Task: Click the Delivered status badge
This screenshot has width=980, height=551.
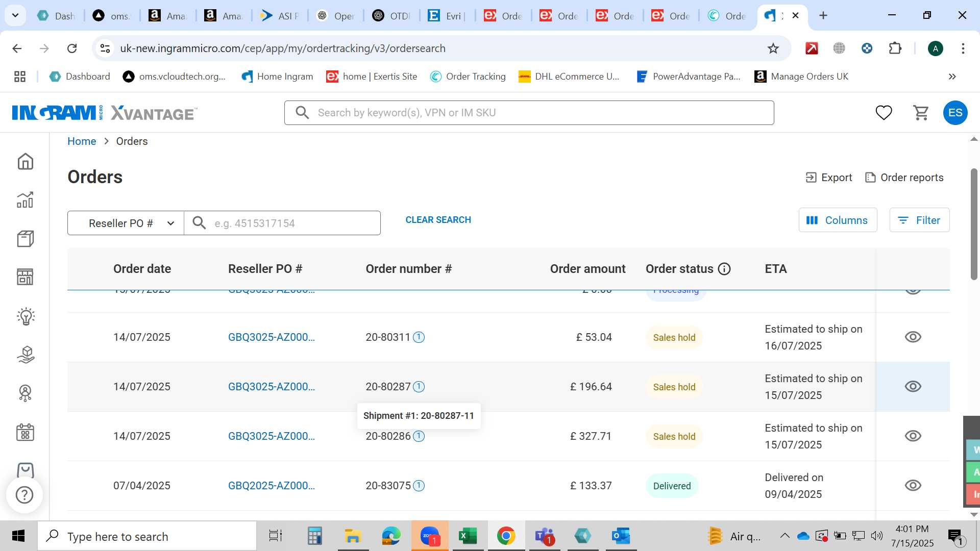Action: [672, 486]
